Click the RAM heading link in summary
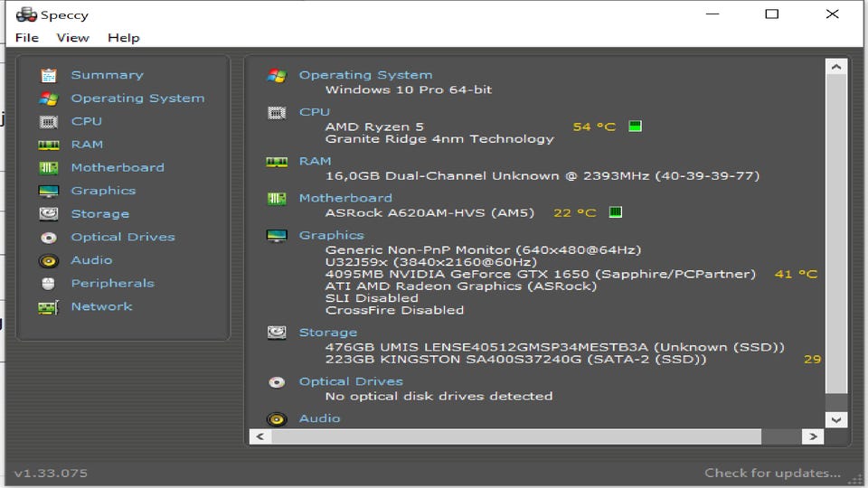The width and height of the screenshot is (868, 488). point(315,161)
